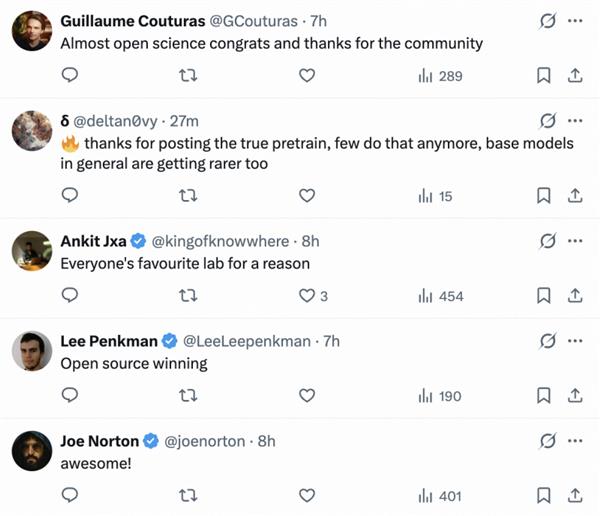
Task: Open the @kingofknowwhere handle link
Action: (220, 241)
